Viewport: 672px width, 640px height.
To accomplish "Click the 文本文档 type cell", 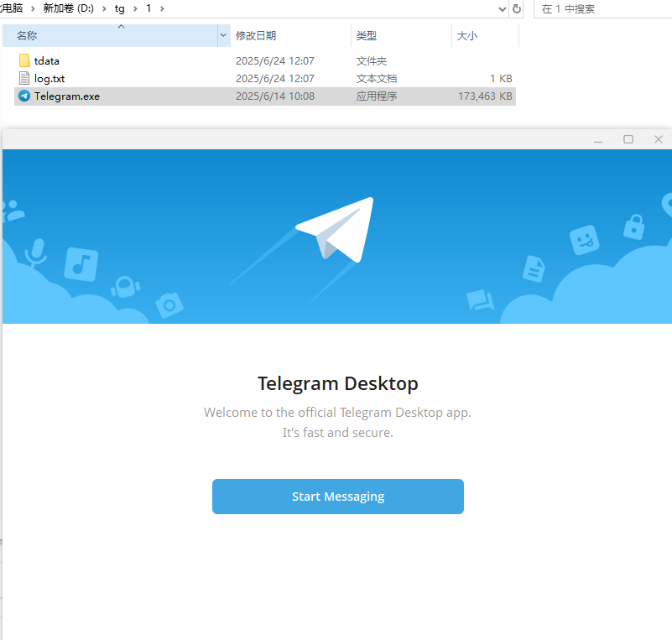I will click(377, 78).
